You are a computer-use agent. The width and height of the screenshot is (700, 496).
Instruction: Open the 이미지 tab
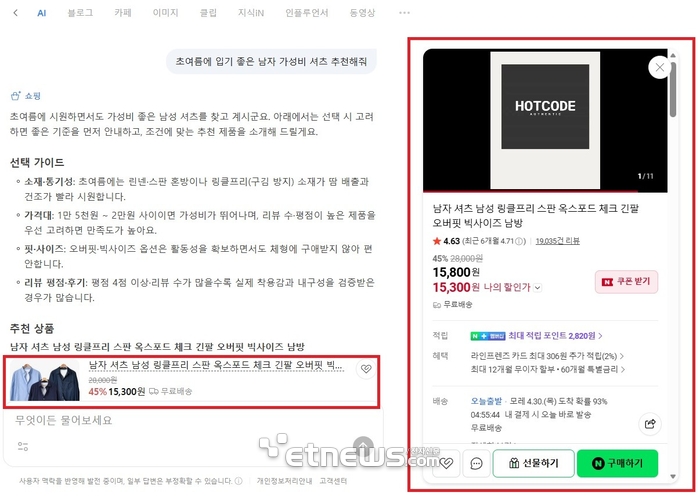[166, 13]
